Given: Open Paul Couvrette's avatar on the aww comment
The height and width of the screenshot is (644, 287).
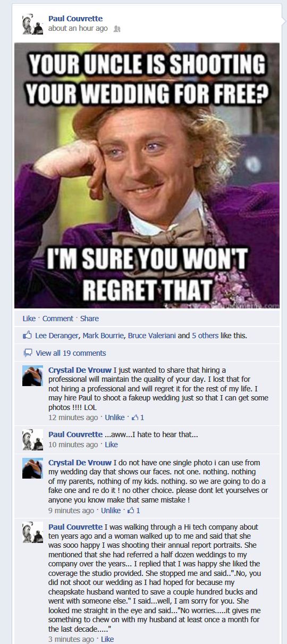Looking at the screenshot, I should [32, 440].
